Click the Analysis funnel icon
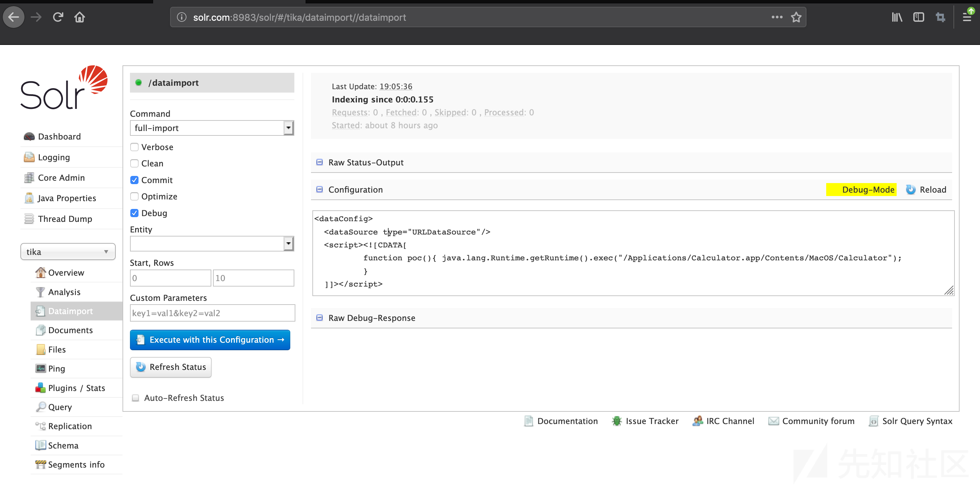The width and height of the screenshot is (980, 488). (x=40, y=292)
